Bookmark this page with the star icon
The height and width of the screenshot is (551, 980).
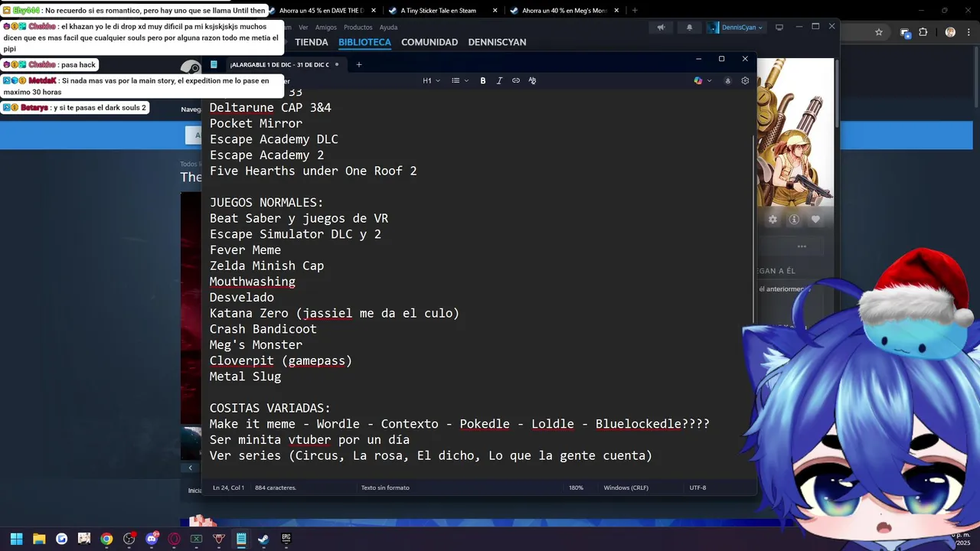click(879, 32)
